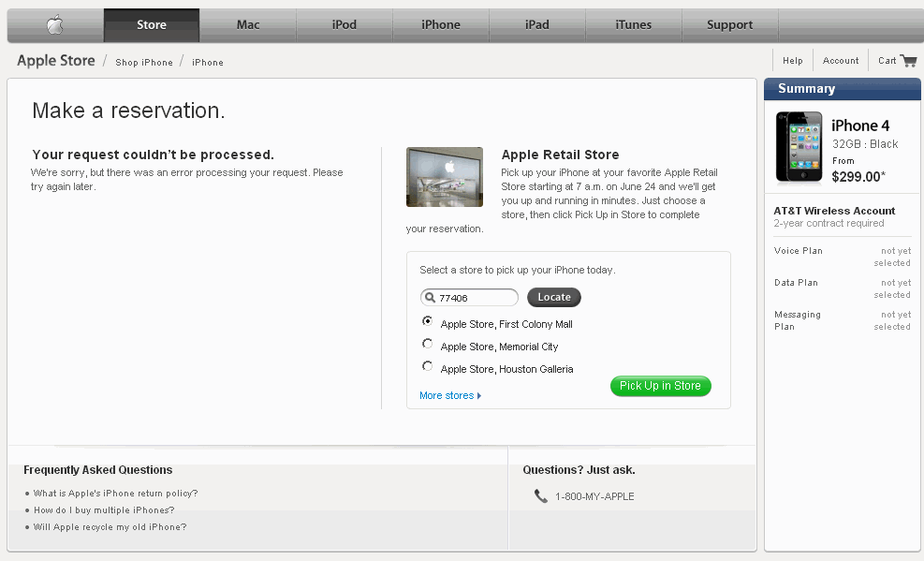The width and height of the screenshot is (924, 561).
Task: Click the Apple logo home icon
Action: tap(55, 24)
